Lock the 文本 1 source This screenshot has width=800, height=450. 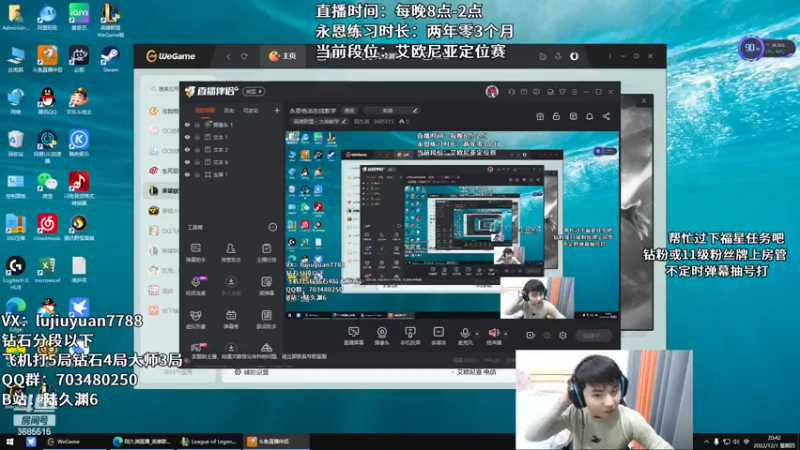[x=197, y=137]
